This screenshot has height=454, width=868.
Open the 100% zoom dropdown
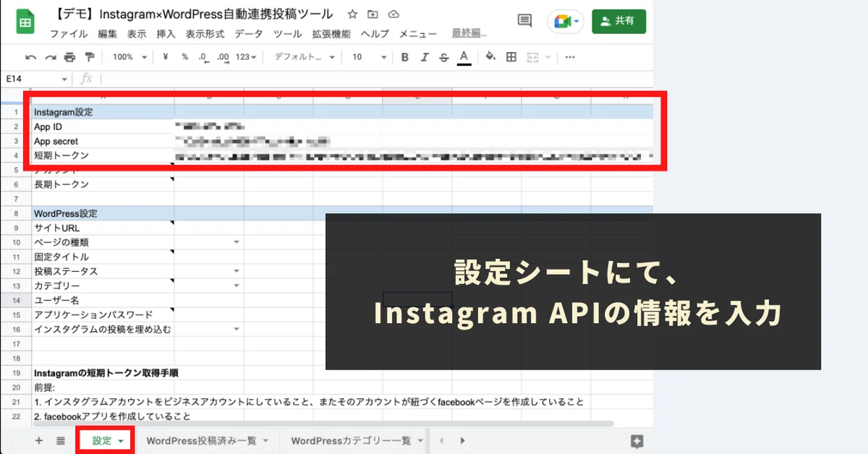click(x=130, y=57)
